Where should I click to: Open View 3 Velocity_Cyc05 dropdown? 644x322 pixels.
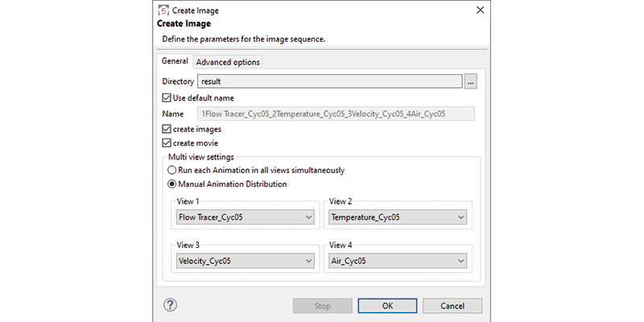(246, 261)
